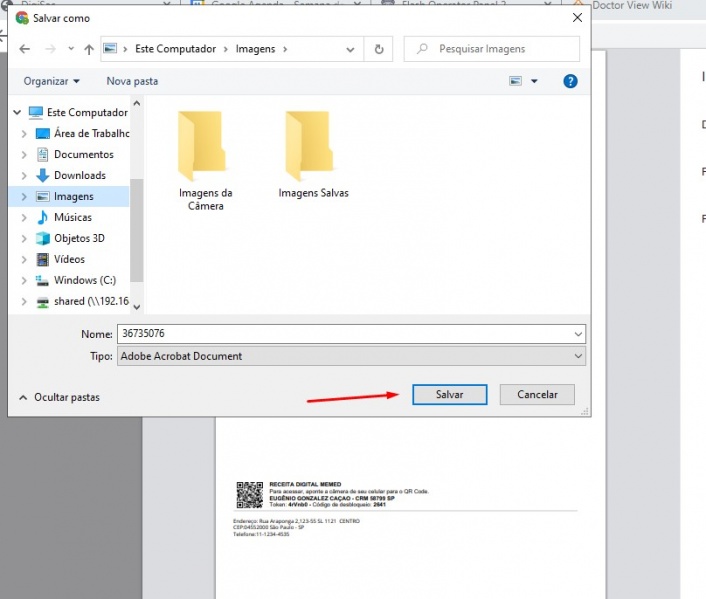Collapse folders with Ocultar pastas
The height and width of the screenshot is (599, 706).
click(x=60, y=397)
